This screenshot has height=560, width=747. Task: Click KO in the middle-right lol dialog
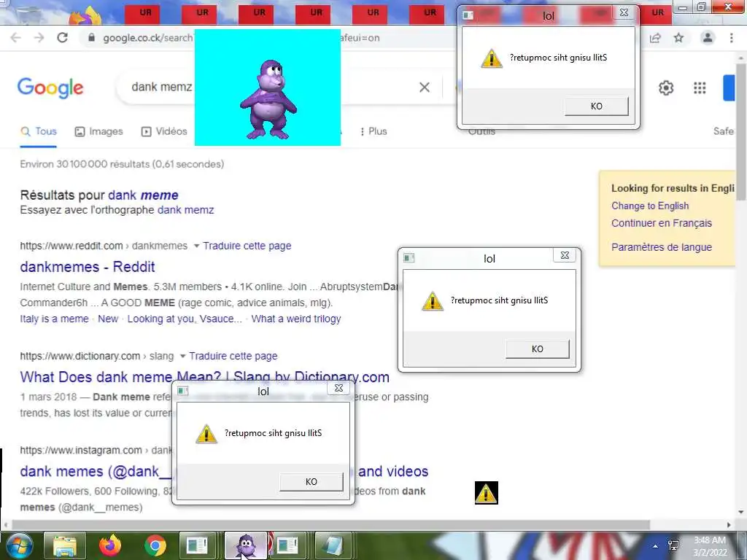tap(538, 349)
